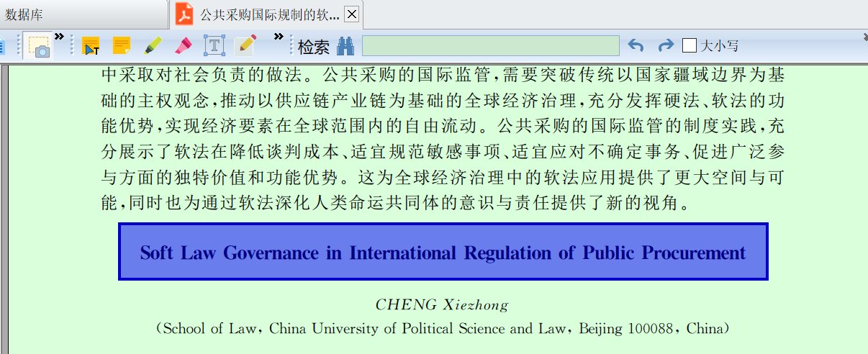Select the snapshot camera tool
The width and height of the screenshot is (868, 354).
(38, 46)
